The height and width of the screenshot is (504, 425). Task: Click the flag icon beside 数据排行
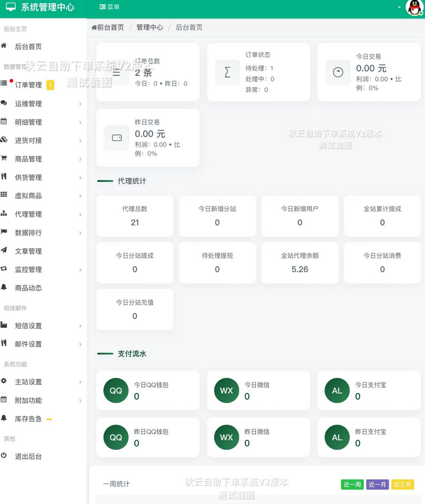4,231
